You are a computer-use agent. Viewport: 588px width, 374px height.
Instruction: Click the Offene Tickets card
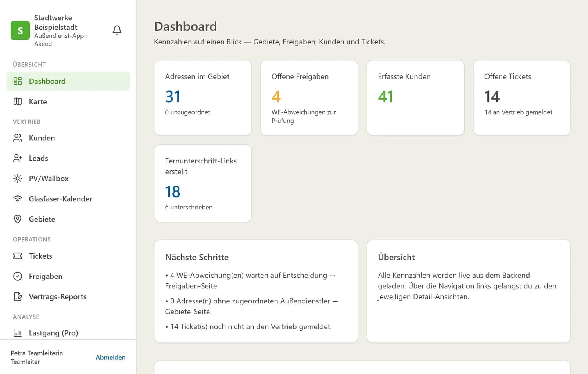[522, 98]
